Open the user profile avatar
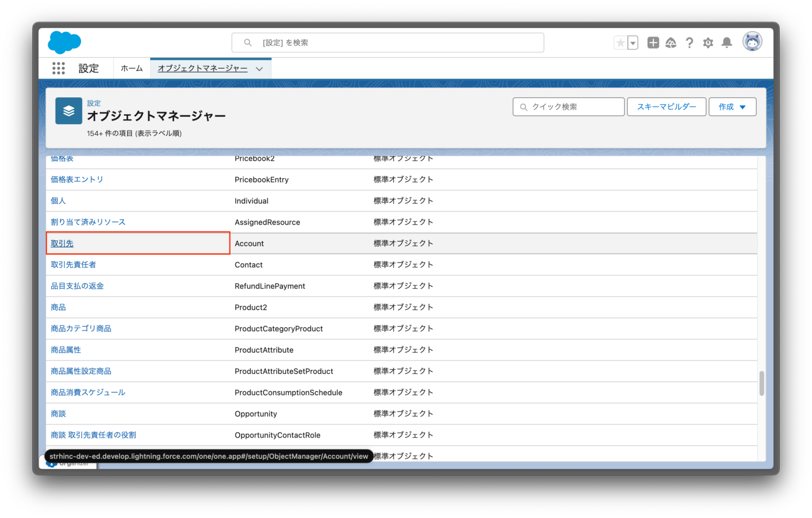Image resolution: width=812 pixels, height=518 pixels. coord(752,41)
